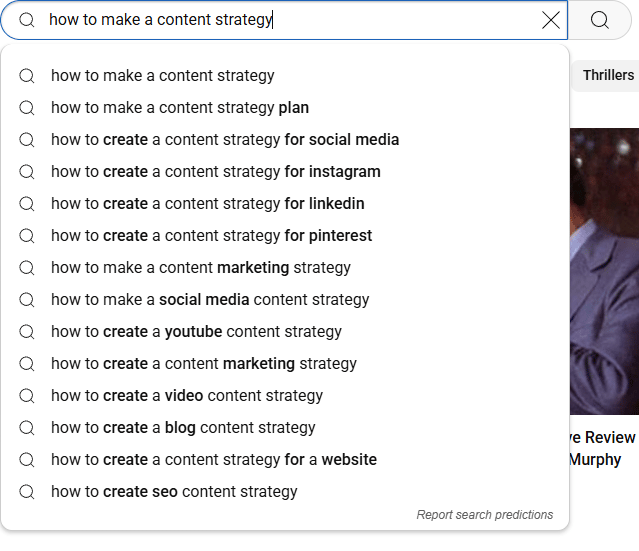Image resolution: width=639 pixels, height=551 pixels.
Task: Select the 'youtube content strategy' suggestion
Action: [x=196, y=331]
